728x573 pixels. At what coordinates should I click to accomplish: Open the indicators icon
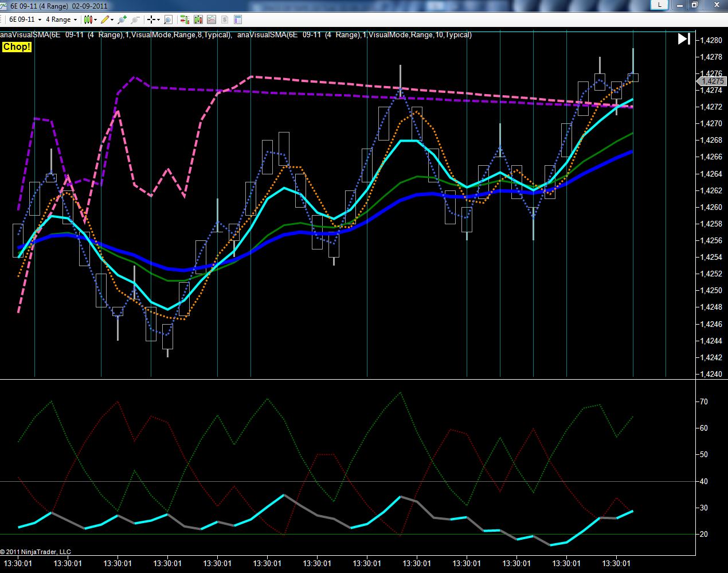212,20
